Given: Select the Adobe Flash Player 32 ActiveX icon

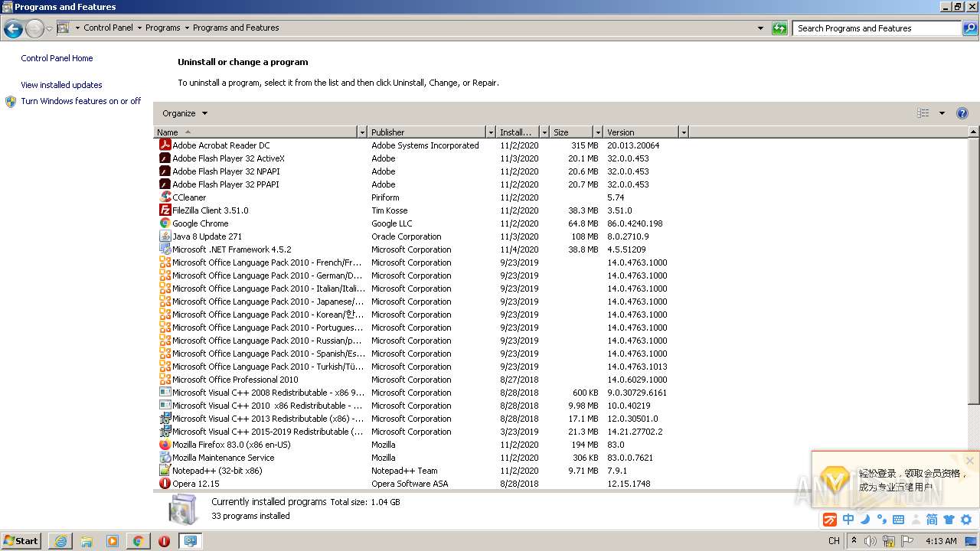Looking at the screenshot, I should pyautogui.click(x=165, y=158).
